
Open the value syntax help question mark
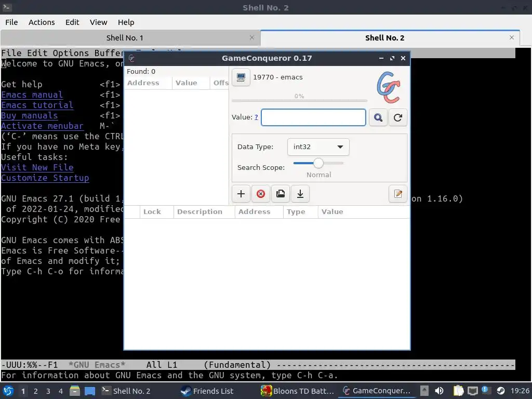tap(256, 117)
